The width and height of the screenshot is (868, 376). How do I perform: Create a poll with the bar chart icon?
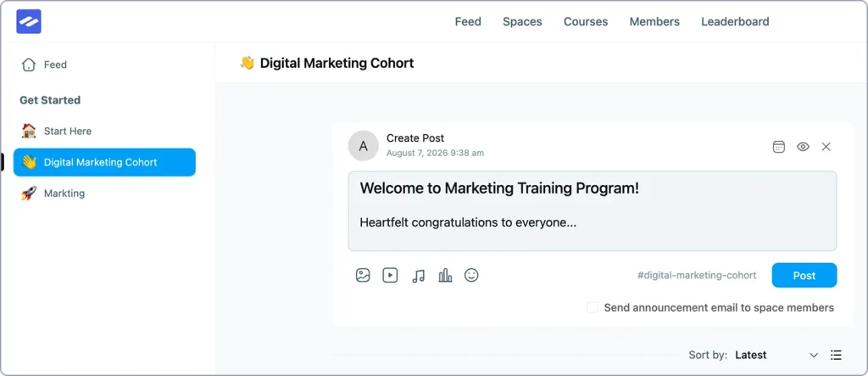[445, 275]
